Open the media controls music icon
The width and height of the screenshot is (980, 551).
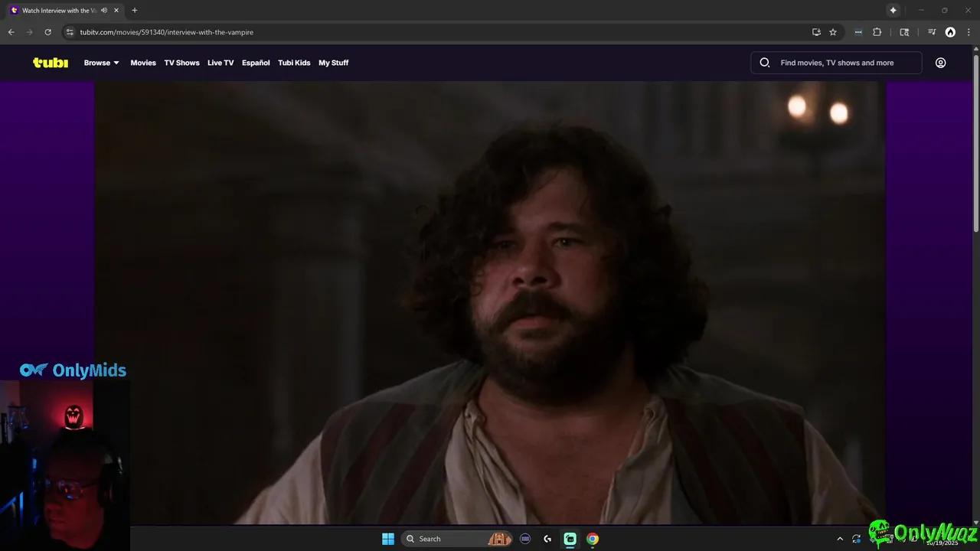click(932, 32)
